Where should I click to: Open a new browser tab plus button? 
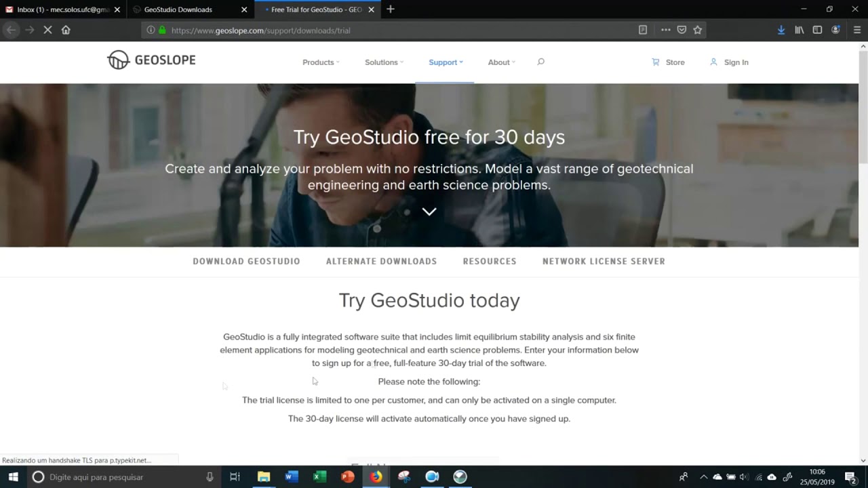click(390, 9)
